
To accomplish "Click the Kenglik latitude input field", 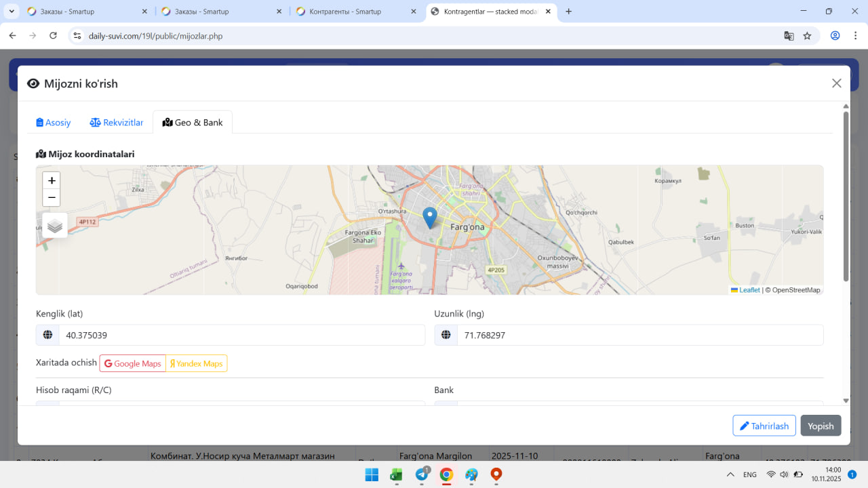I will (x=241, y=335).
